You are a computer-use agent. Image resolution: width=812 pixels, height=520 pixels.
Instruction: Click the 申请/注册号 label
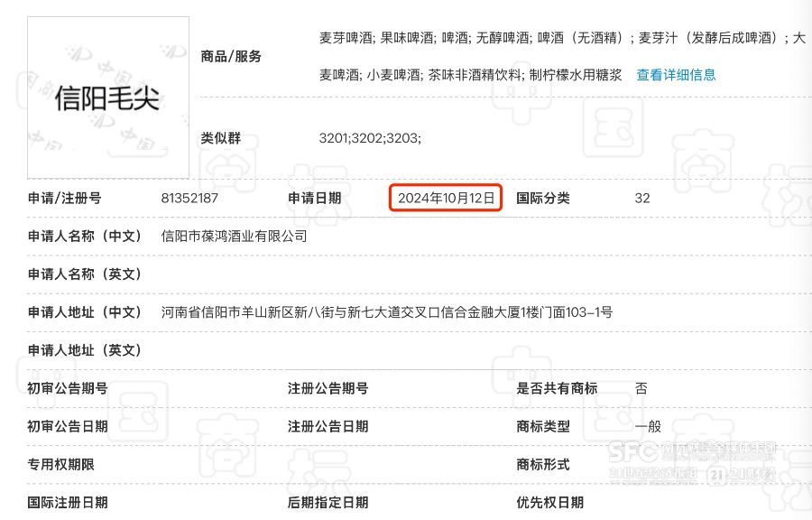(65, 199)
